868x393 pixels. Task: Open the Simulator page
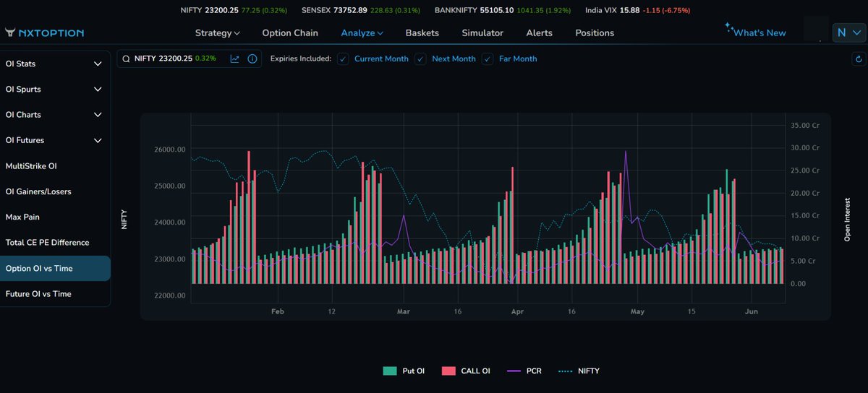tap(482, 33)
